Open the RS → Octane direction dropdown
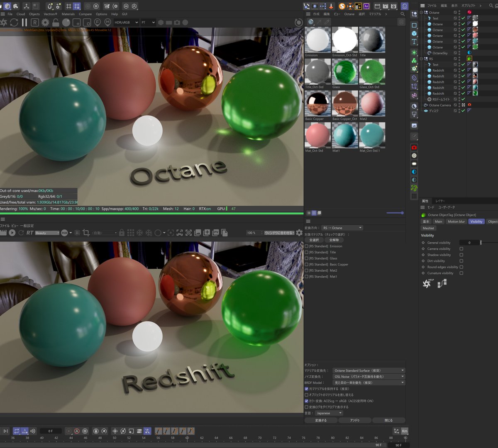The image size is (498, 448). click(x=342, y=228)
